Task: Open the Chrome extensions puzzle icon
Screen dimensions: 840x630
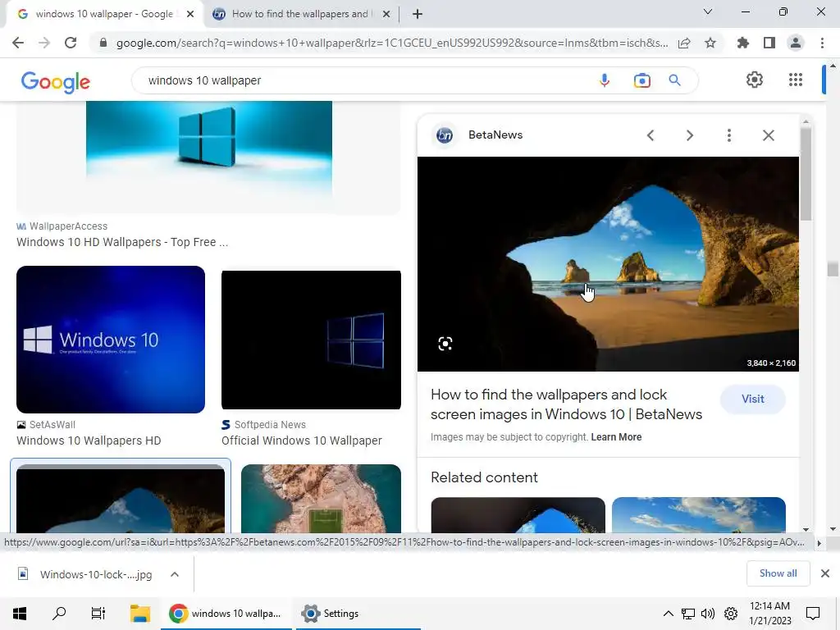Action: [743, 43]
